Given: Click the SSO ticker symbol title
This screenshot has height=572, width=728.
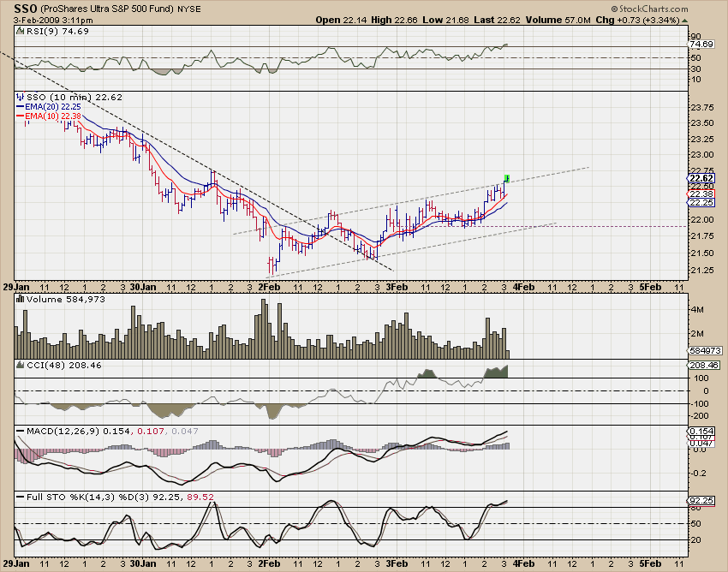Looking at the screenshot, I should 26,9.
